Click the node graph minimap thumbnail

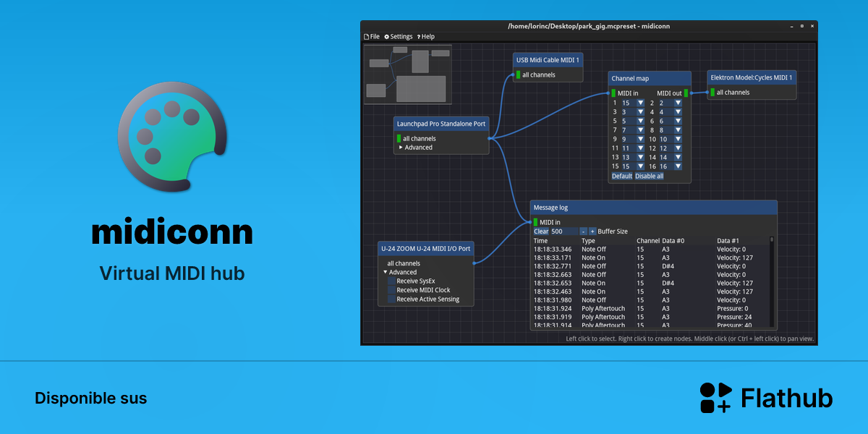click(407, 75)
